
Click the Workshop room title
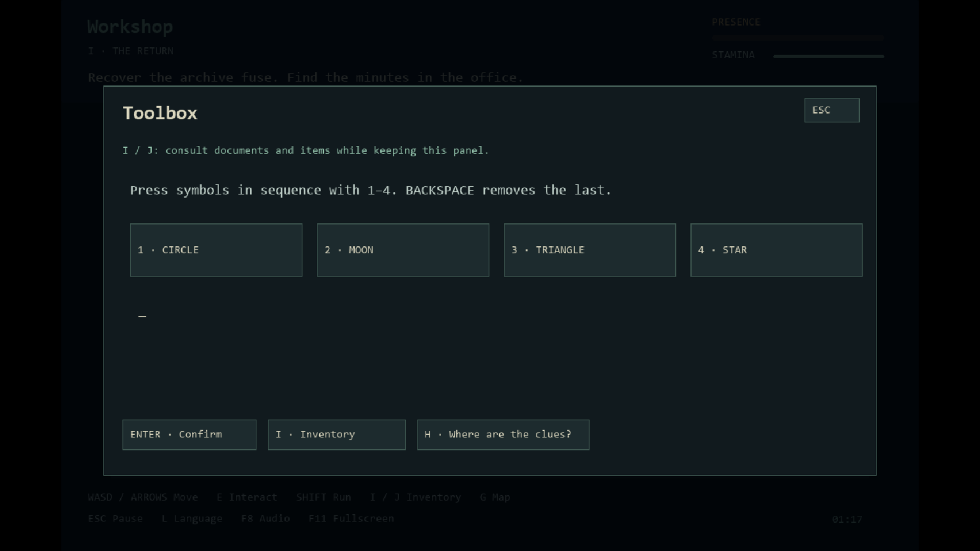pos(130,27)
